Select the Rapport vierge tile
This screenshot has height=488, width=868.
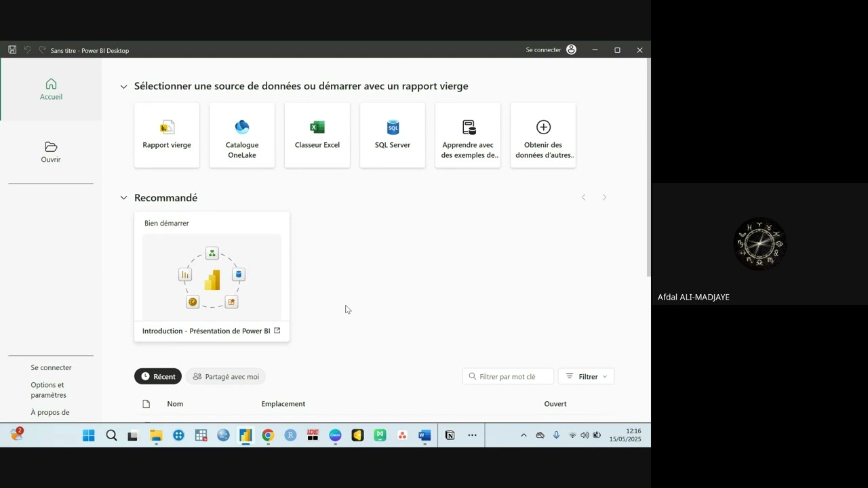click(x=167, y=135)
